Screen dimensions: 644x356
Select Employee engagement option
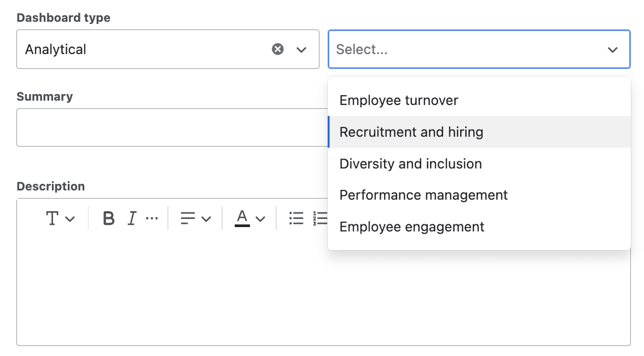[411, 227]
